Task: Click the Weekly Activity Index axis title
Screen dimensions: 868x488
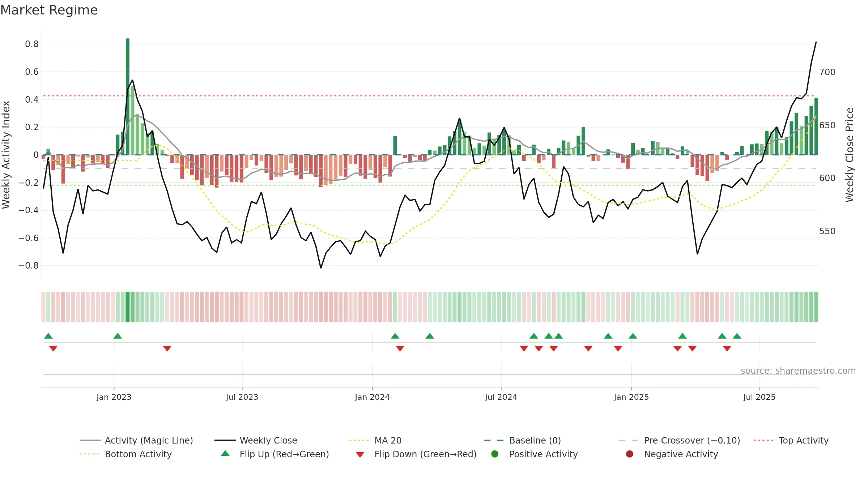Action: pyautogui.click(x=6, y=155)
